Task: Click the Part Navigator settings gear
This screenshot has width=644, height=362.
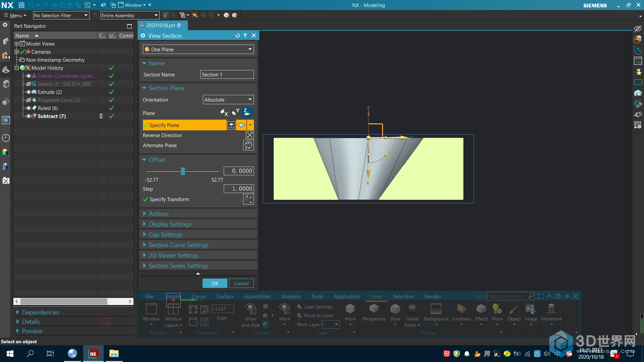Action: 5,25
